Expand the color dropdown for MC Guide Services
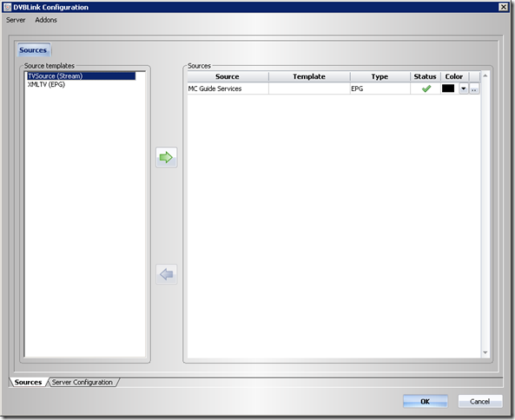Screen dimensions: 515x420 click(x=464, y=89)
